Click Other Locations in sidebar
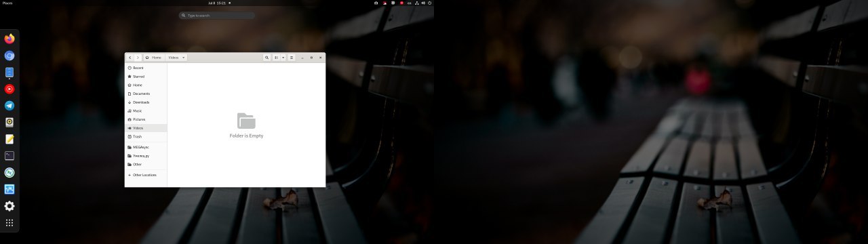The image size is (868, 244). click(x=146, y=175)
